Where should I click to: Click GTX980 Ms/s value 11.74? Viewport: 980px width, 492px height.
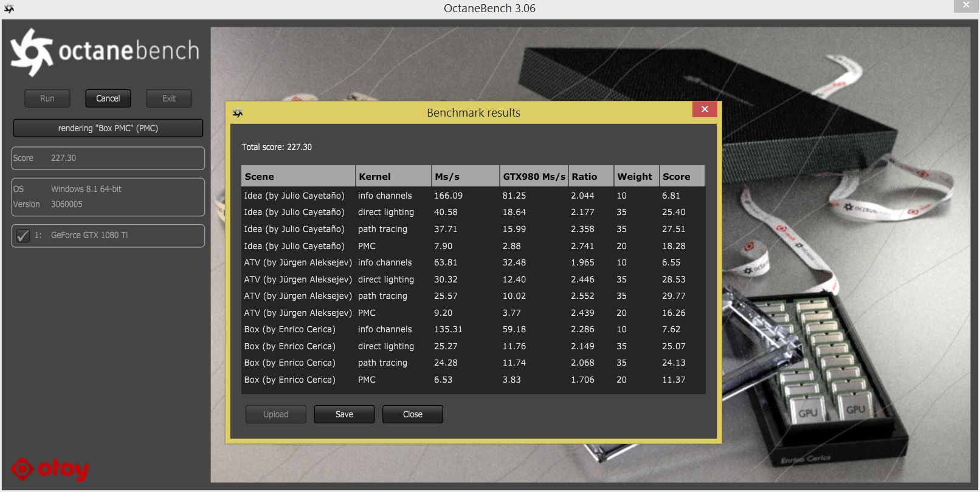[514, 363]
